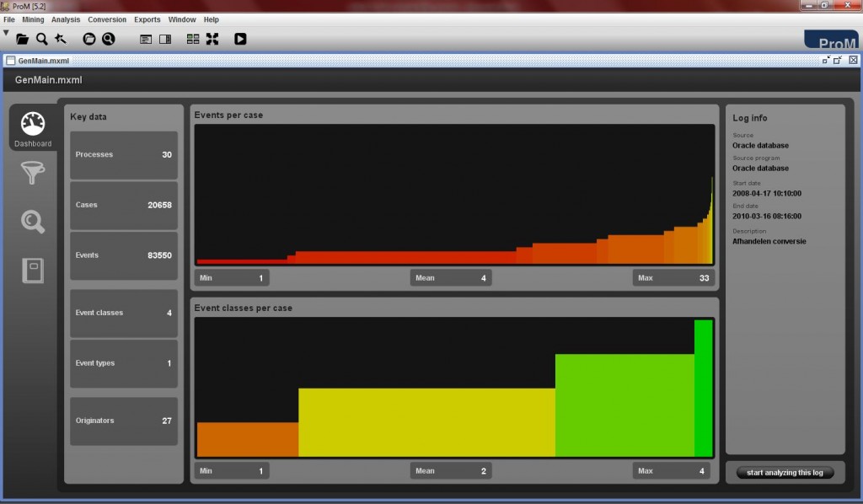The width and height of the screenshot is (863, 504).
Task: Click the dark green bar in Event classes chart
Action: coord(704,389)
